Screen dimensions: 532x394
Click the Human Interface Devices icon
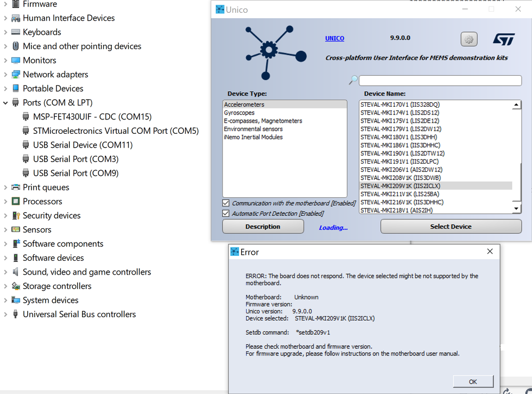pos(15,18)
